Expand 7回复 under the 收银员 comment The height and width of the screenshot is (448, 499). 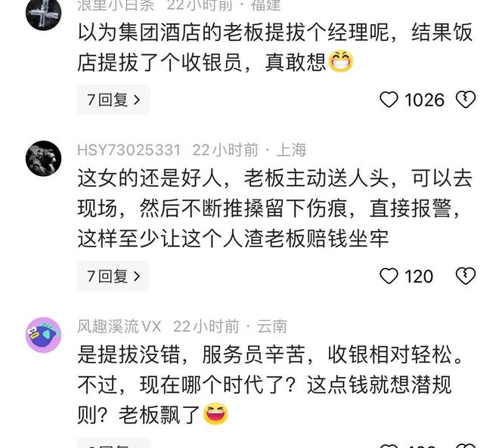pyautogui.click(x=113, y=100)
